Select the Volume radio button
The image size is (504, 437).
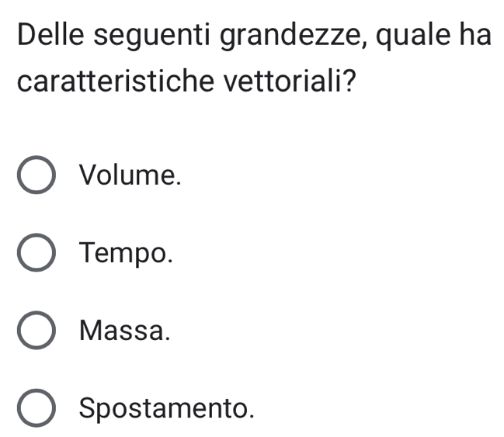coord(36,176)
